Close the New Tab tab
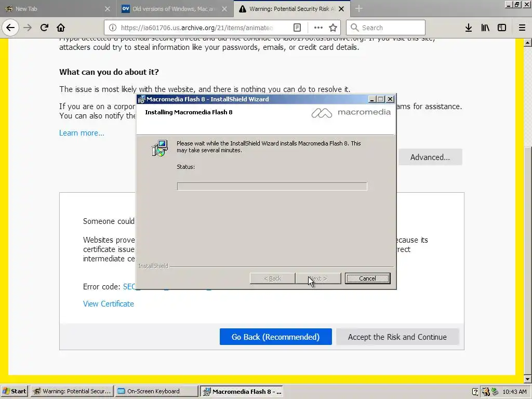 pos(108,9)
